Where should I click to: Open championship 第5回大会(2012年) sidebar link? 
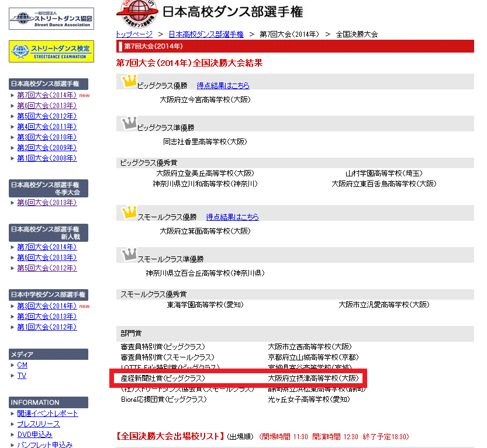[47, 116]
